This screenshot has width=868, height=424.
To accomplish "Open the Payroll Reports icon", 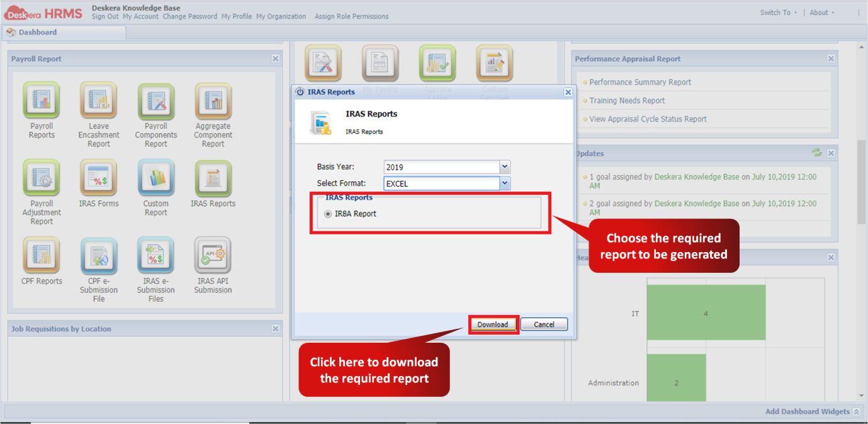I will tap(41, 101).
